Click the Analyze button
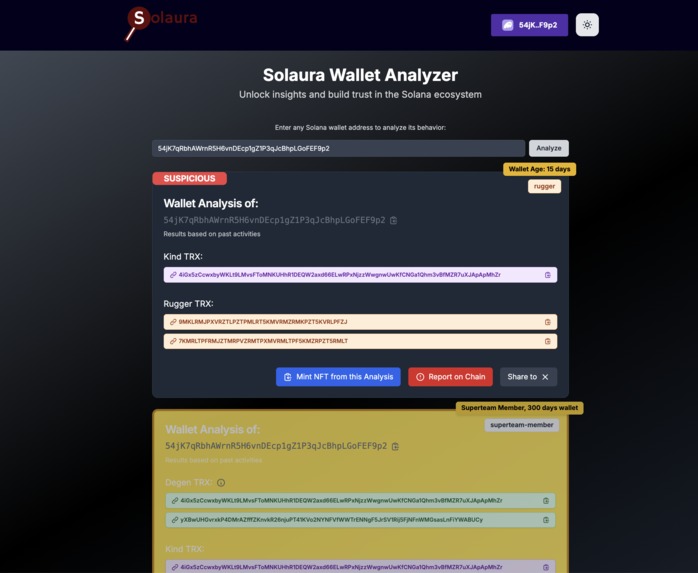 click(x=548, y=148)
